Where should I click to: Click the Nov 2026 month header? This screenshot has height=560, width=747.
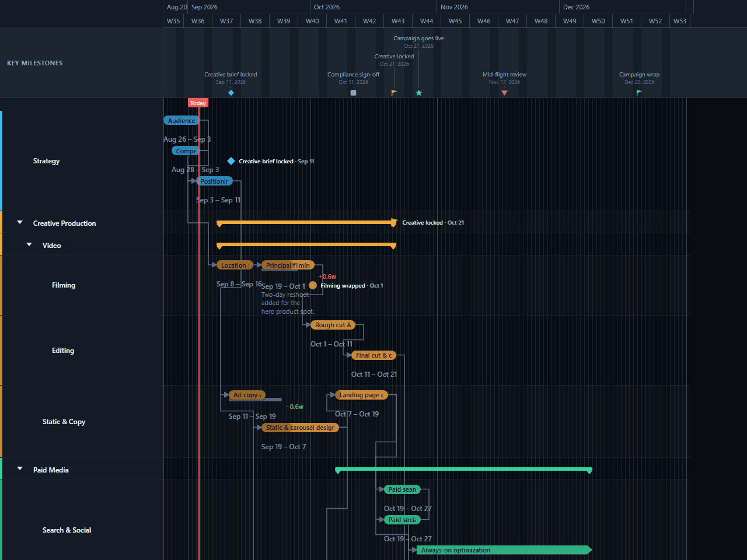click(454, 7)
